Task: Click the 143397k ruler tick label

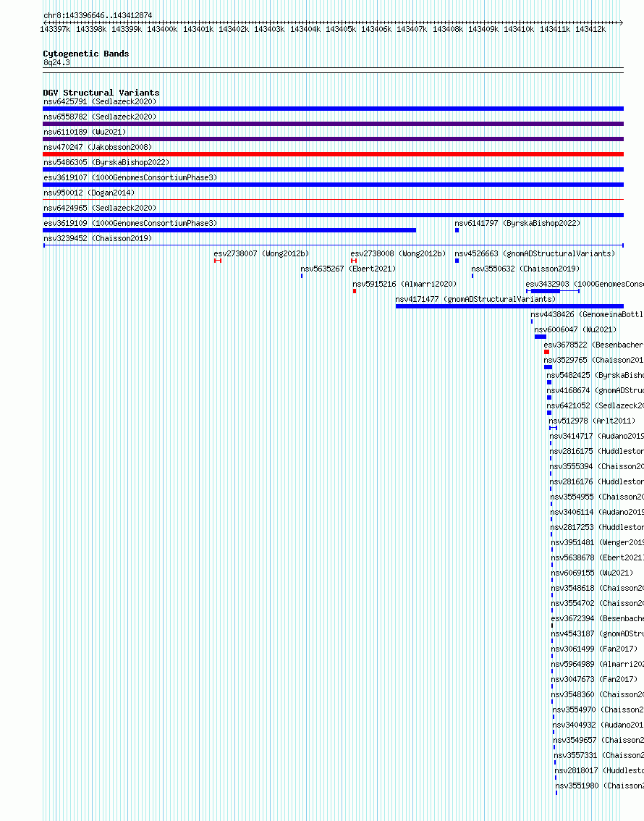Action: (55, 29)
